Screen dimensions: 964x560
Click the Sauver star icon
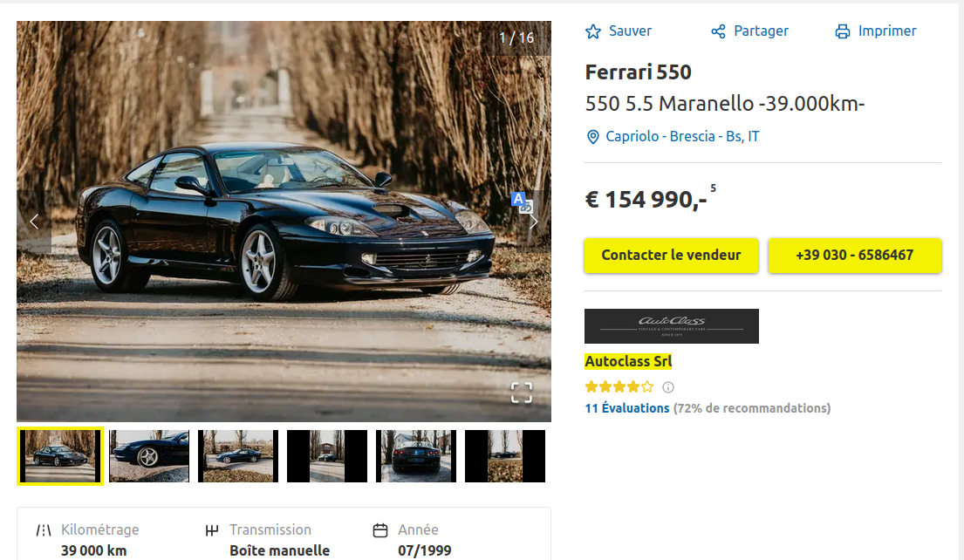(x=592, y=31)
